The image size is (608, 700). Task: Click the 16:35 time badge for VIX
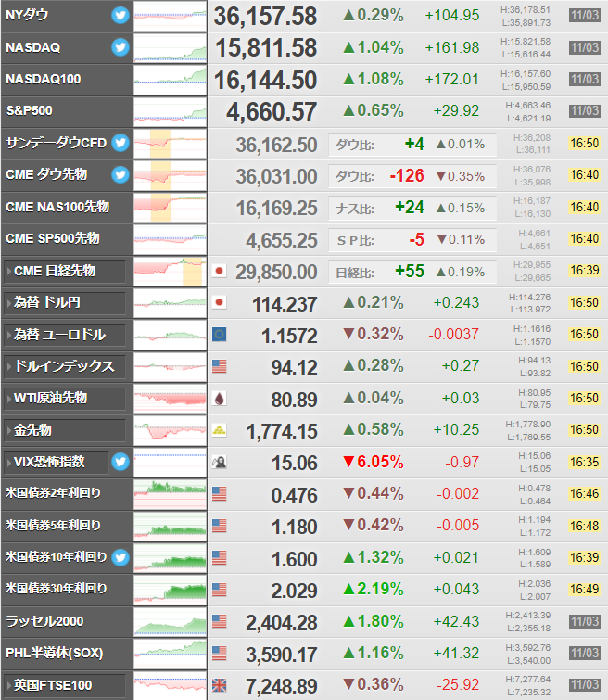coord(584,462)
